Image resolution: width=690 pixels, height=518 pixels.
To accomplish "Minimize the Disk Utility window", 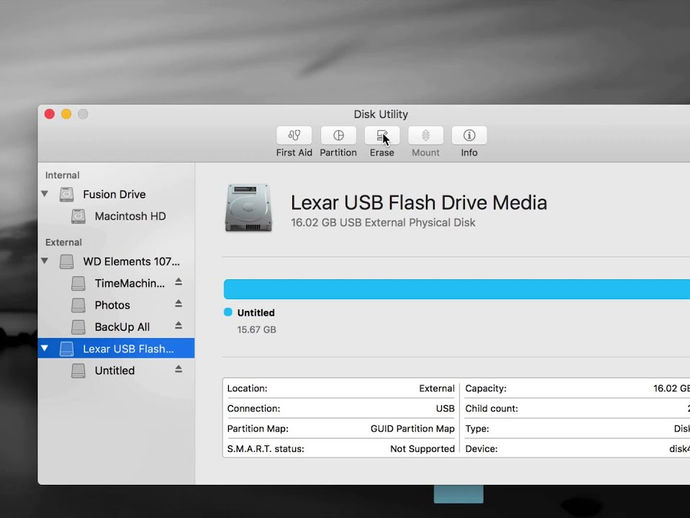I will [x=66, y=114].
